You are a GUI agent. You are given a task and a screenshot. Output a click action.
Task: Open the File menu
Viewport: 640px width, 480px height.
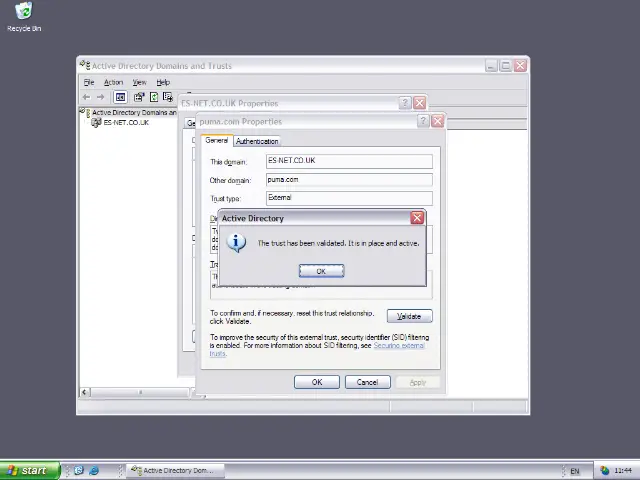pos(89,82)
